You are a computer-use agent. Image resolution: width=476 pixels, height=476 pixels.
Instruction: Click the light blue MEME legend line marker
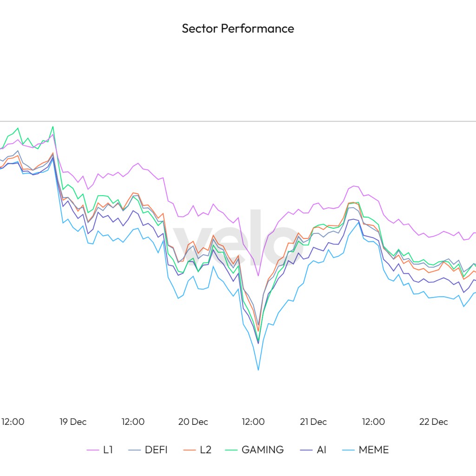point(348,450)
